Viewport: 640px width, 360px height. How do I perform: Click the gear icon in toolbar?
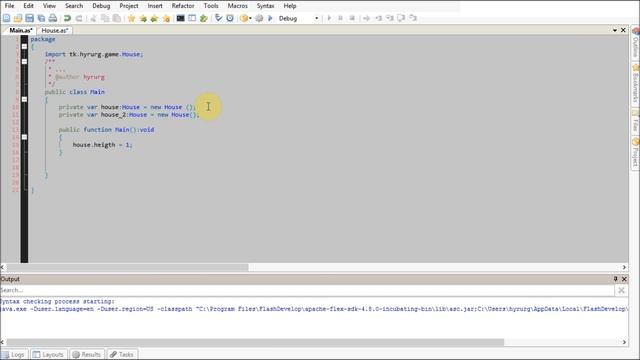point(259,18)
